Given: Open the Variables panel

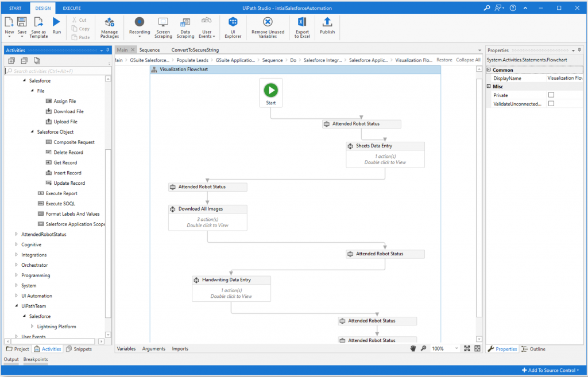Looking at the screenshot, I should tap(126, 348).
